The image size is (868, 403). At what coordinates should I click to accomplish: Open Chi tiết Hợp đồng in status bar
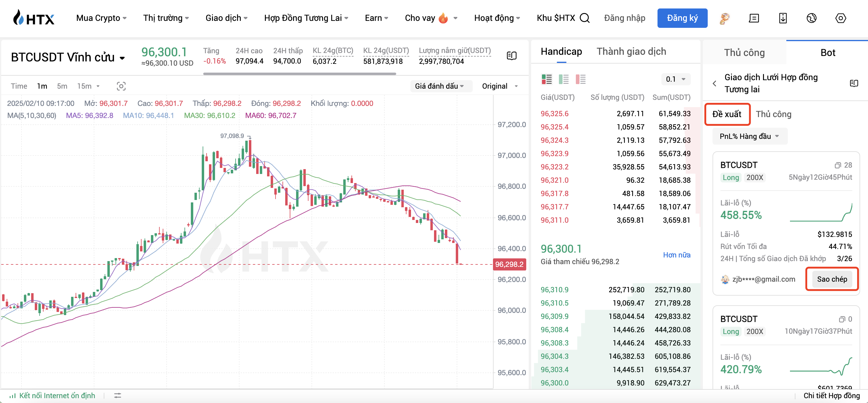tap(832, 395)
